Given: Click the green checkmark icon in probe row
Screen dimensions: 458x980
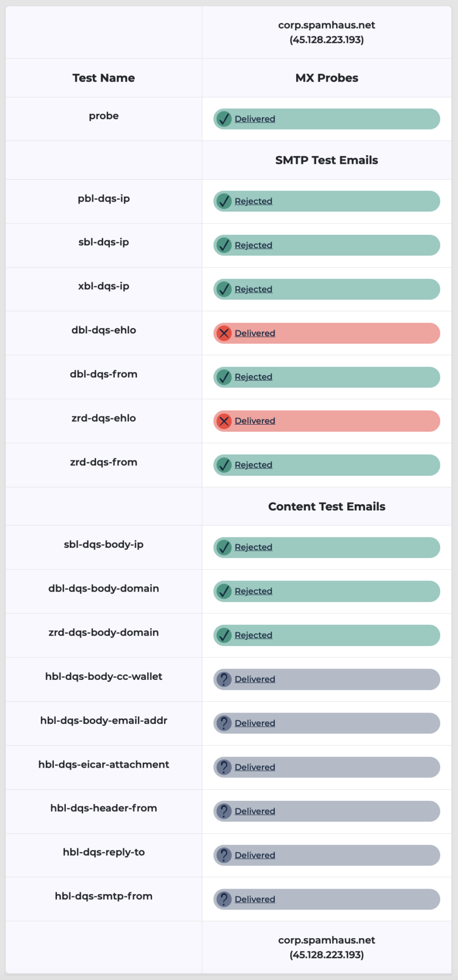Looking at the screenshot, I should coord(224,119).
